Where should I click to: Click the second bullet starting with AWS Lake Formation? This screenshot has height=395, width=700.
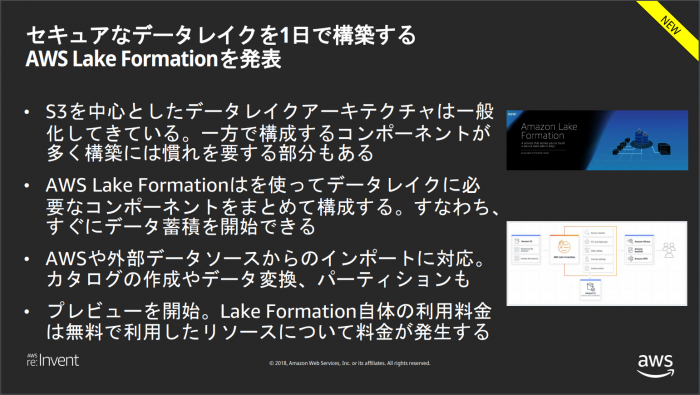click(272, 206)
